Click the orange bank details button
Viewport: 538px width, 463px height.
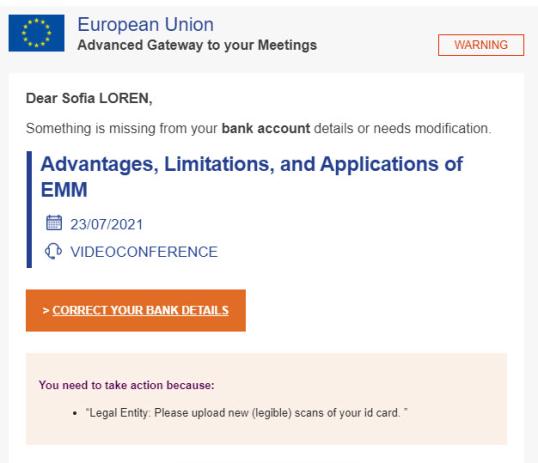coord(136,310)
